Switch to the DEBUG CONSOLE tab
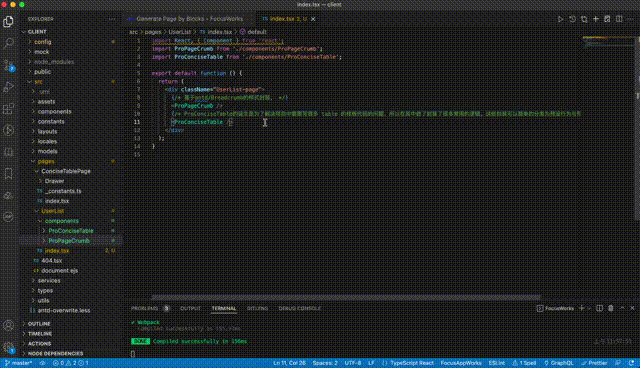The width and height of the screenshot is (640, 368). [x=300, y=308]
